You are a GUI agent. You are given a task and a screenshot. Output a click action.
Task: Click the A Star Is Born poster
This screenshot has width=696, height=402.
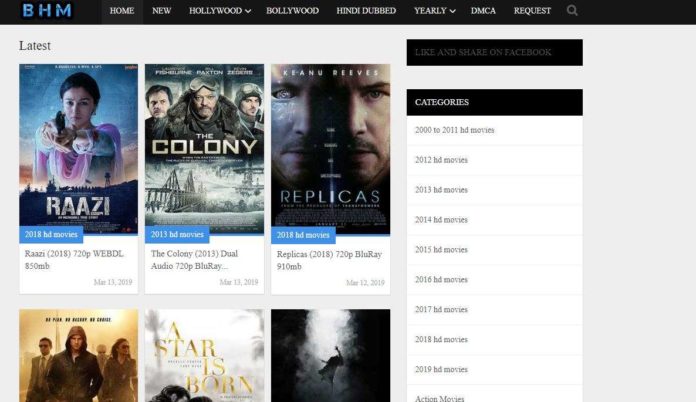click(x=204, y=355)
